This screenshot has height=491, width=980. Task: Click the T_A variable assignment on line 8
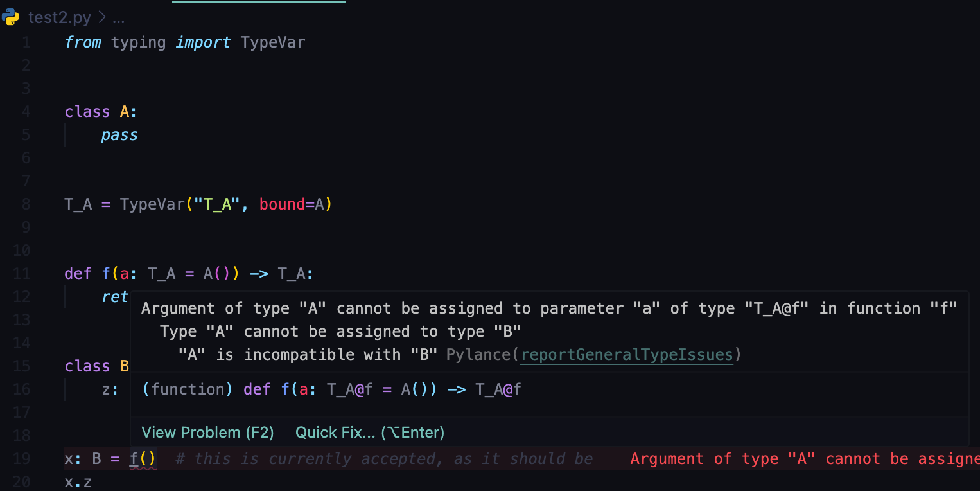click(x=77, y=204)
